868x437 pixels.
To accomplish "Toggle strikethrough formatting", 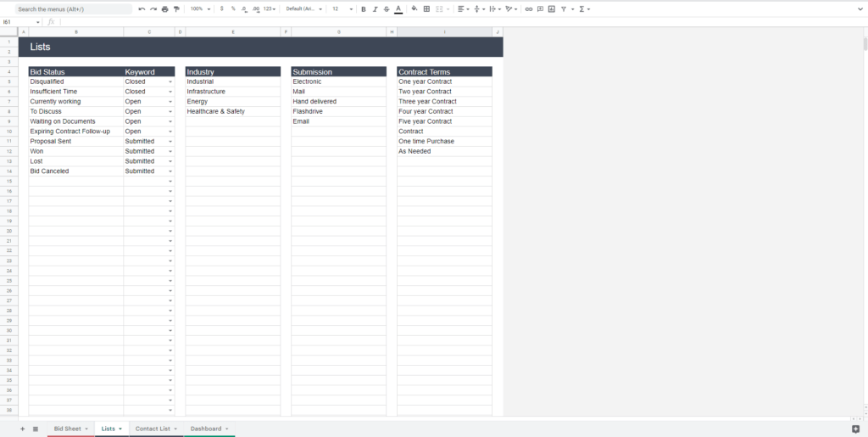I will [x=387, y=9].
